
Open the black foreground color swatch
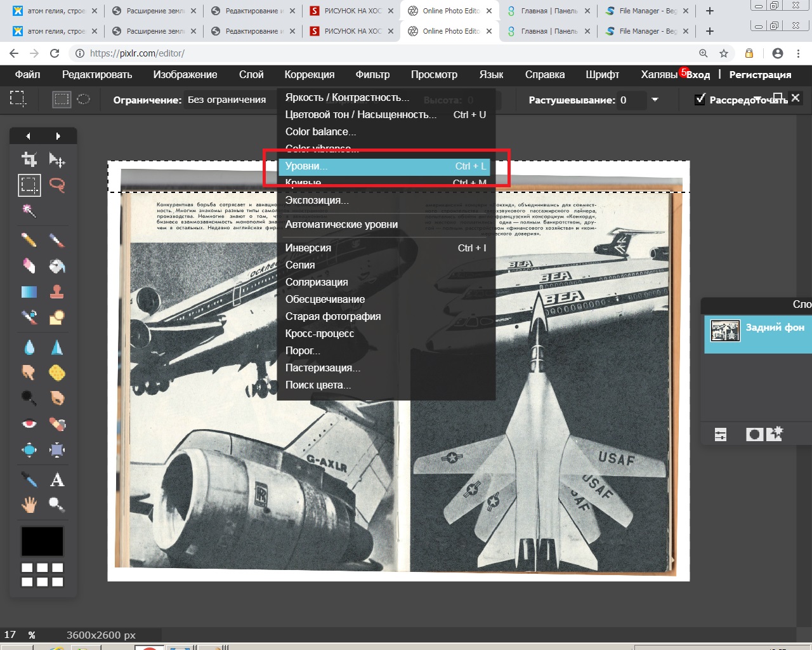coord(43,541)
